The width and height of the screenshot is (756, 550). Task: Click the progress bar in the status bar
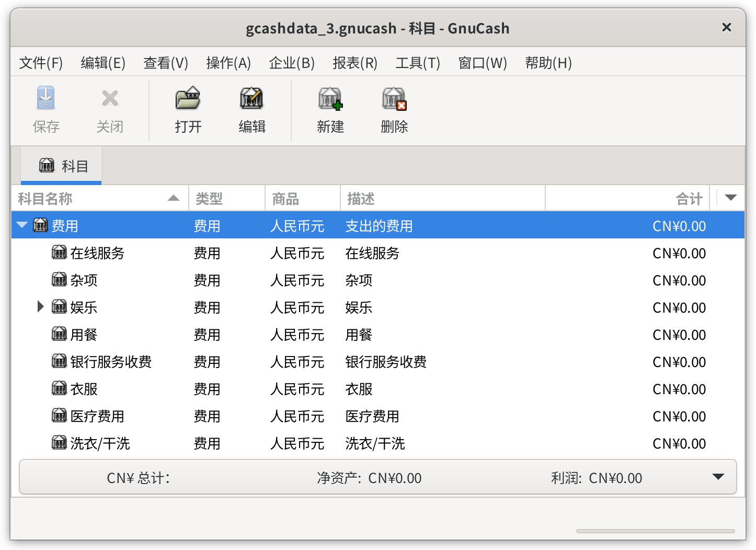pyautogui.click(x=656, y=531)
